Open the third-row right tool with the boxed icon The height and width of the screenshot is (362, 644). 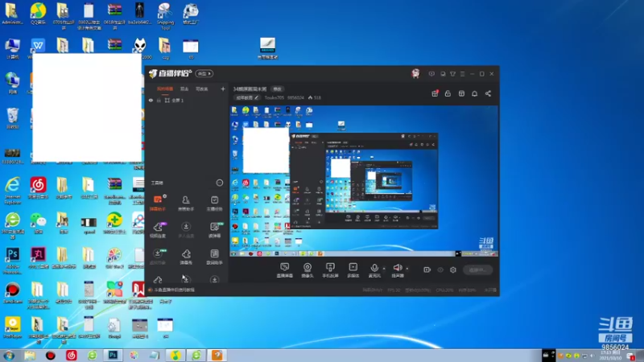(214, 257)
